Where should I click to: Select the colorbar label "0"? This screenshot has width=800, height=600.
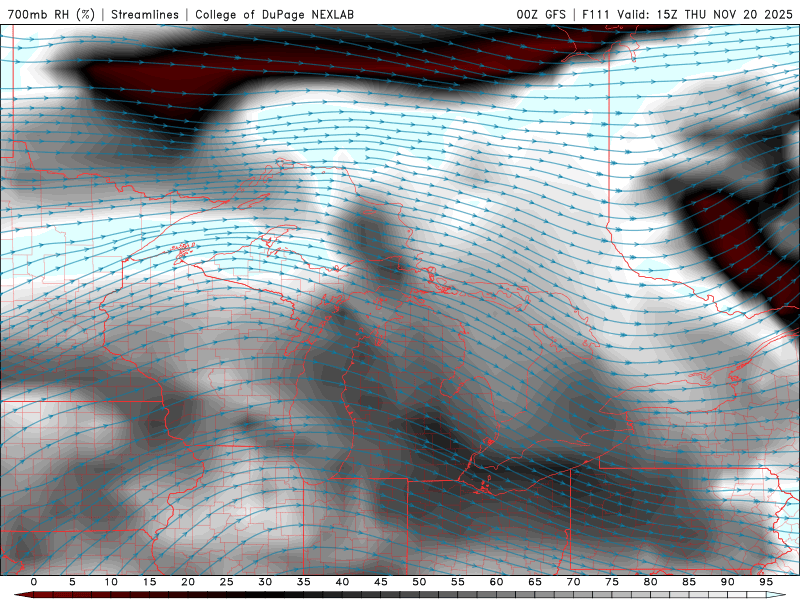tap(34, 582)
